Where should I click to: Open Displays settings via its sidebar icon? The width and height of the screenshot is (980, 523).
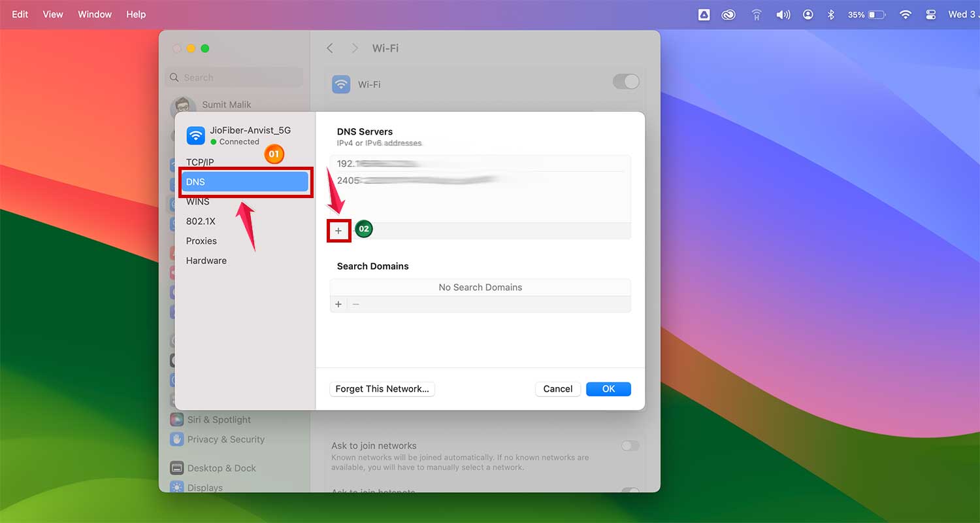point(177,487)
